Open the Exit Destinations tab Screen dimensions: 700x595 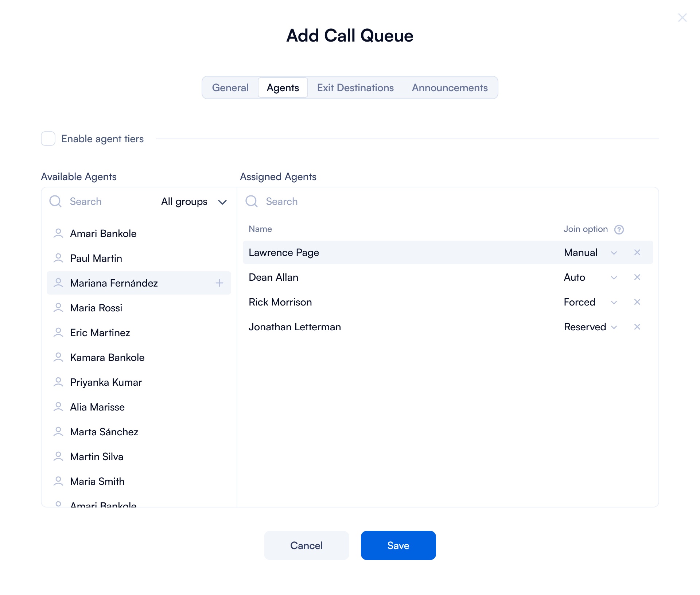coord(355,87)
